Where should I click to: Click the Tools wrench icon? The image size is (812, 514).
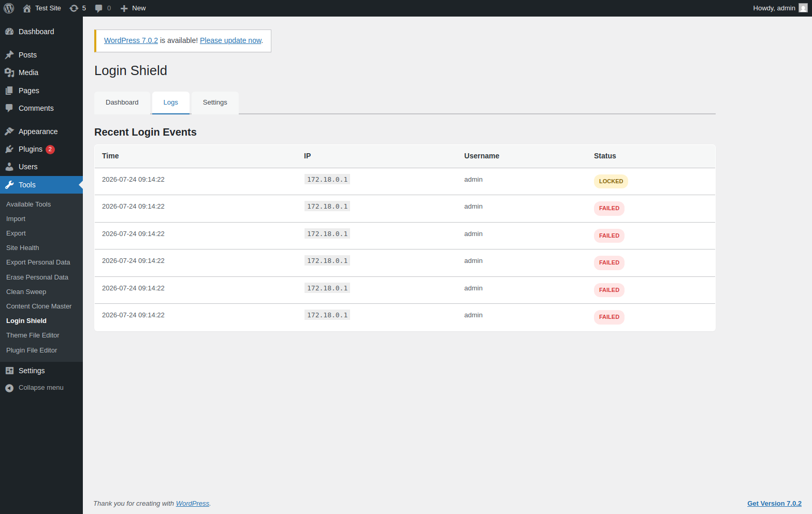point(9,185)
